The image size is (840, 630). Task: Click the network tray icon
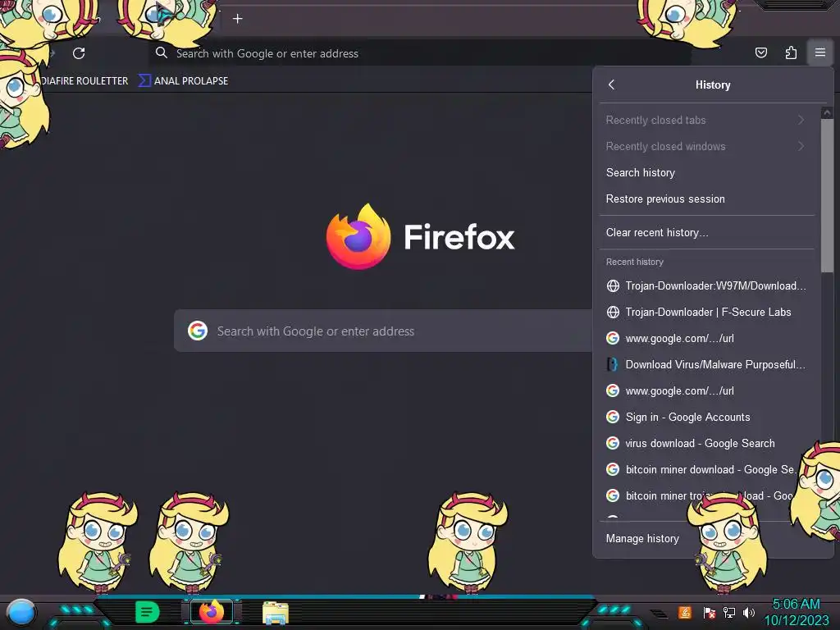pyautogui.click(x=729, y=612)
